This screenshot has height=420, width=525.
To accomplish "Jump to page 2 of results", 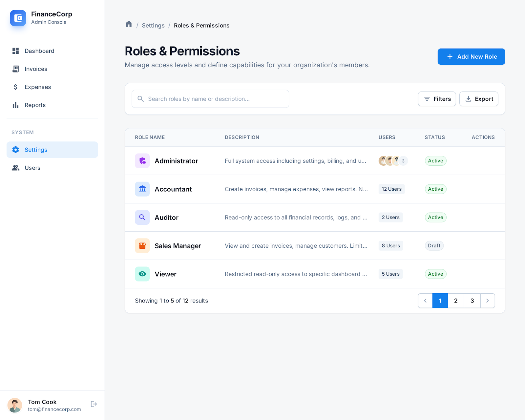I will pos(456,301).
